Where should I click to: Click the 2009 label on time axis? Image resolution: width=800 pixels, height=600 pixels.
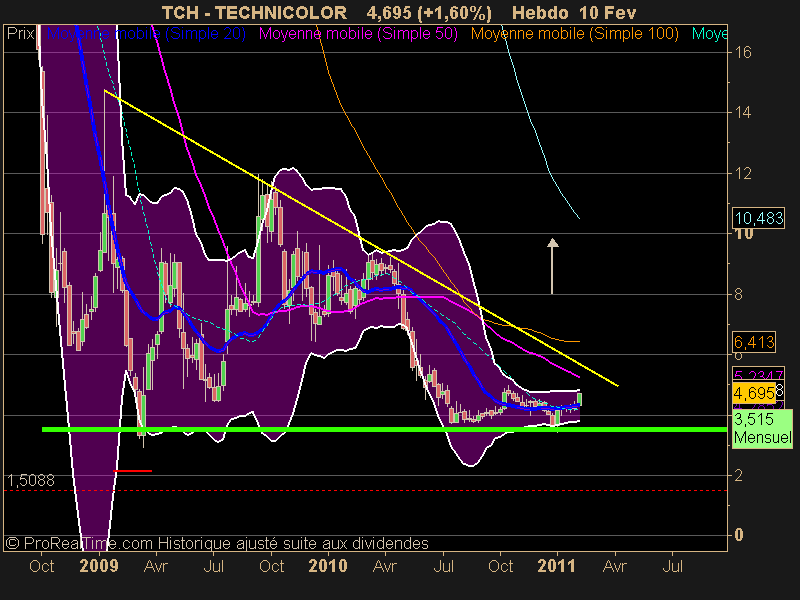(99, 566)
